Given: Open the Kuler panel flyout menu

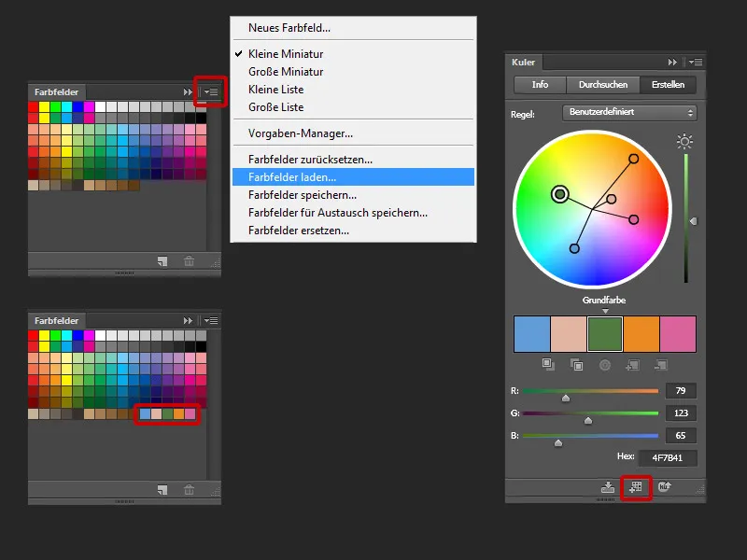Looking at the screenshot, I should click(696, 62).
